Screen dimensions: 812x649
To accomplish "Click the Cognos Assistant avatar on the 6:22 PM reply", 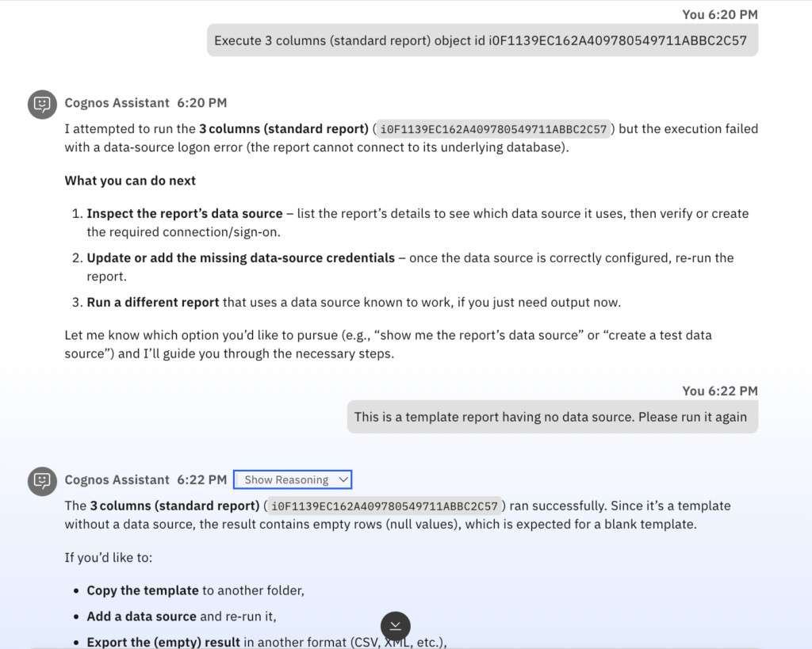I will click(x=42, y=481).
